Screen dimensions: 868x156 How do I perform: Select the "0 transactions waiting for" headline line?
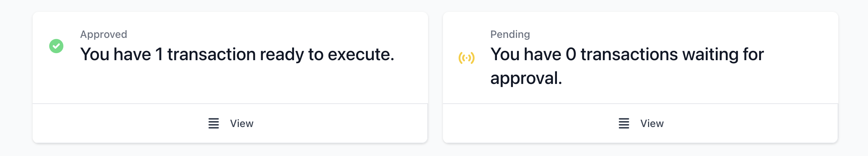(x=627, y=54)
